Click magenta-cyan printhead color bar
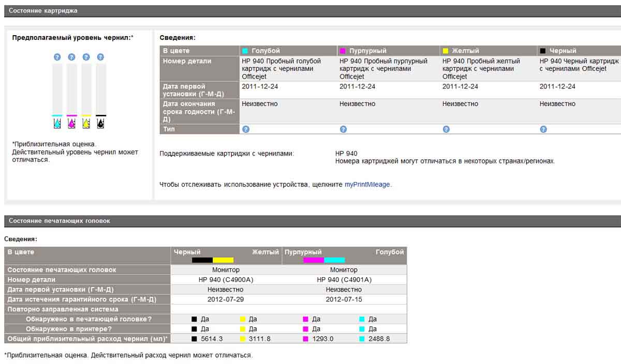 [324, 260]
